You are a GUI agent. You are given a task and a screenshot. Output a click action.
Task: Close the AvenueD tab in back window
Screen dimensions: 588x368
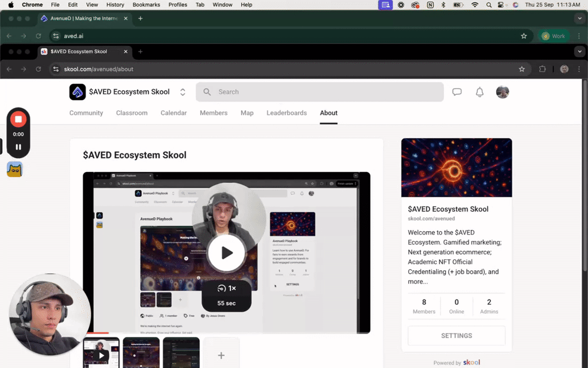pyautogui.click(x=126, y=18)
